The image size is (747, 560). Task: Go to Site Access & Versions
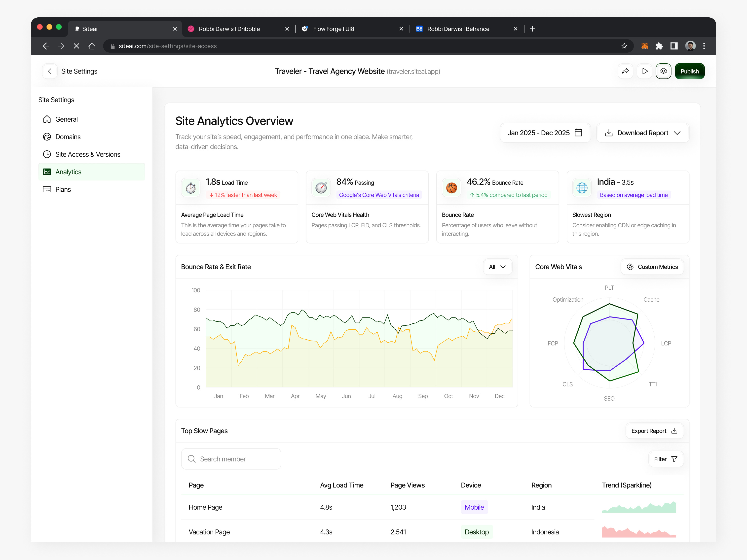coord(87,154)
